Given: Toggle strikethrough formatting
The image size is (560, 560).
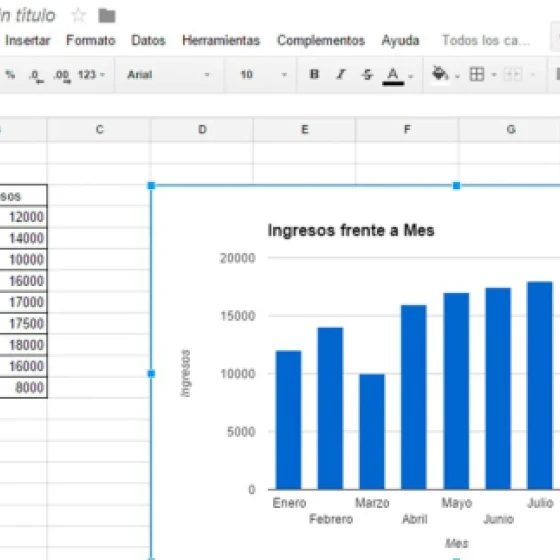Looking at the screenshot, I should [x=367, y=74].
